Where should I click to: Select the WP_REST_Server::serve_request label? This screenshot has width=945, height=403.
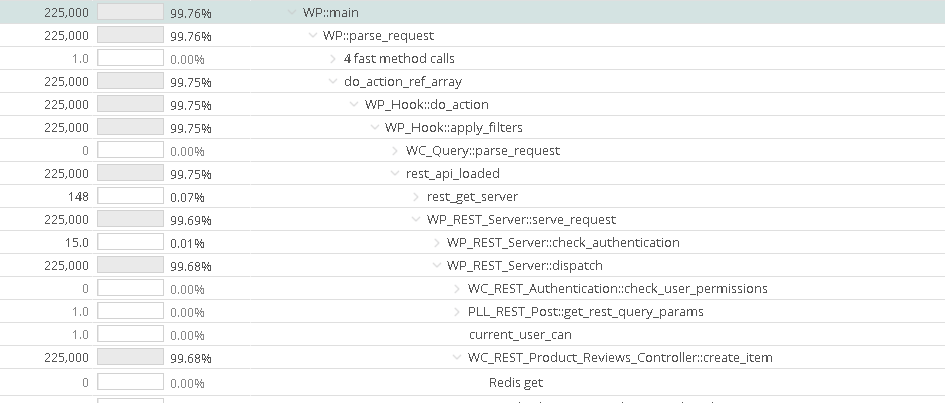(521, 220)
